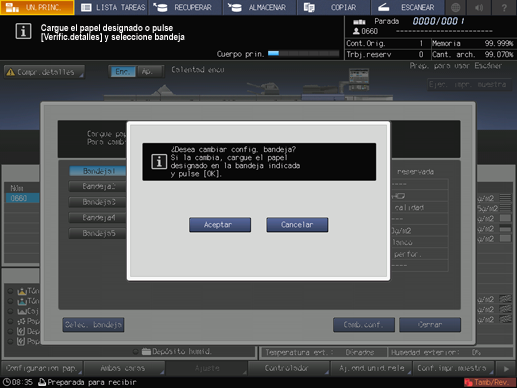Screen dimensions: 517x388
Task: Select Bandeja2 tray
Action: pos(98,186)
